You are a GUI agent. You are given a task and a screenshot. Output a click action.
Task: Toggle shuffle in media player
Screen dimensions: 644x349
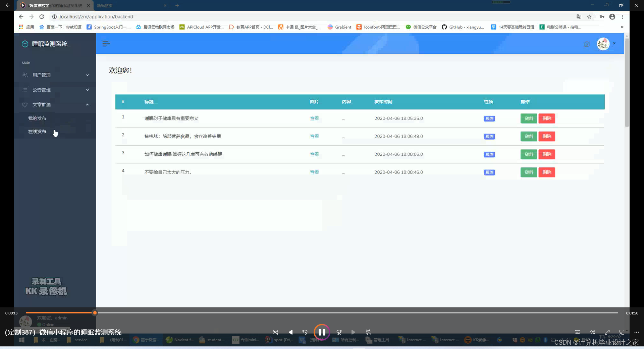point(275,332)
